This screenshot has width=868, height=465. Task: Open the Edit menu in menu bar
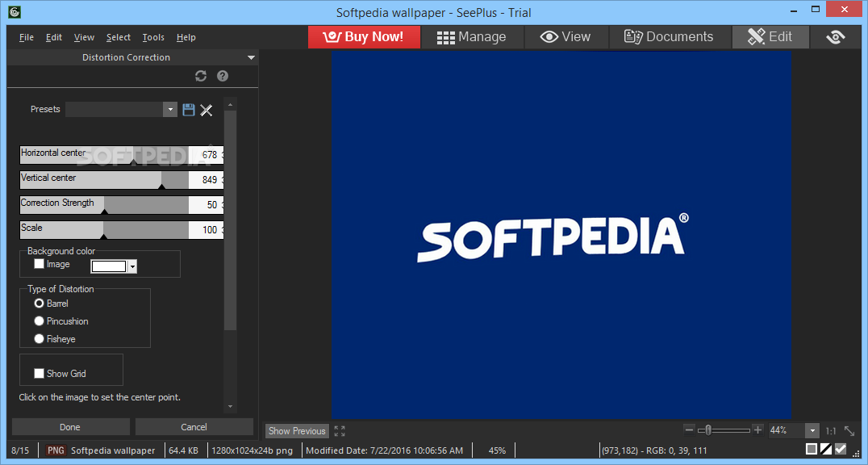point(54,37)
